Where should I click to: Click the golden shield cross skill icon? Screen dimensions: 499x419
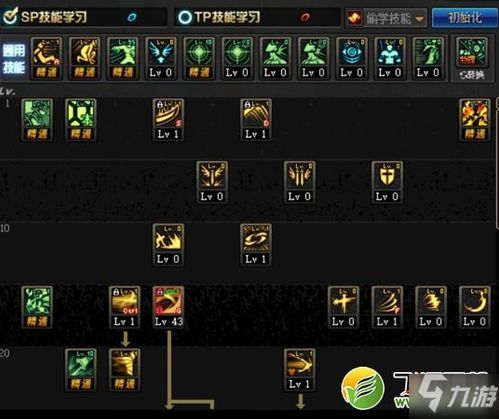click(x=387, y=182)
